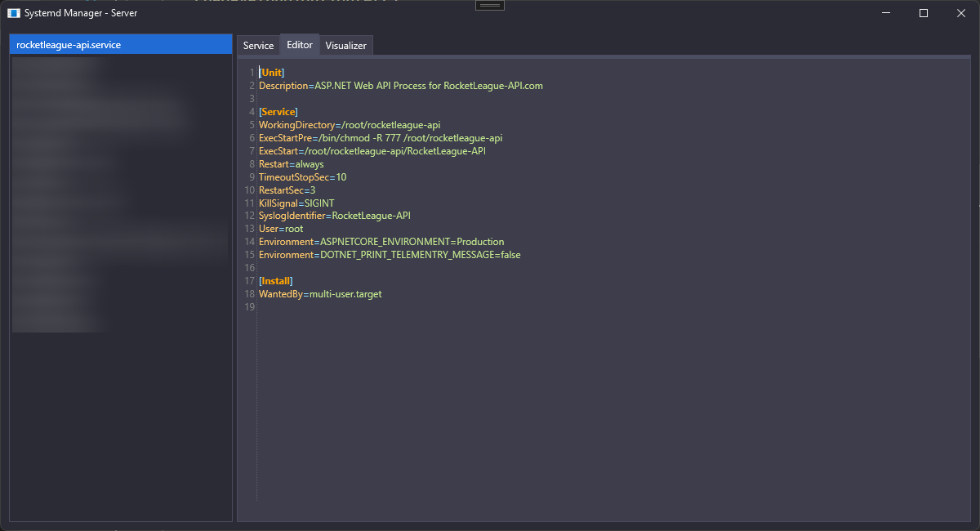Open the Editor tab
The width and height of the screenshot is (980, 531).
click(300, 45)
